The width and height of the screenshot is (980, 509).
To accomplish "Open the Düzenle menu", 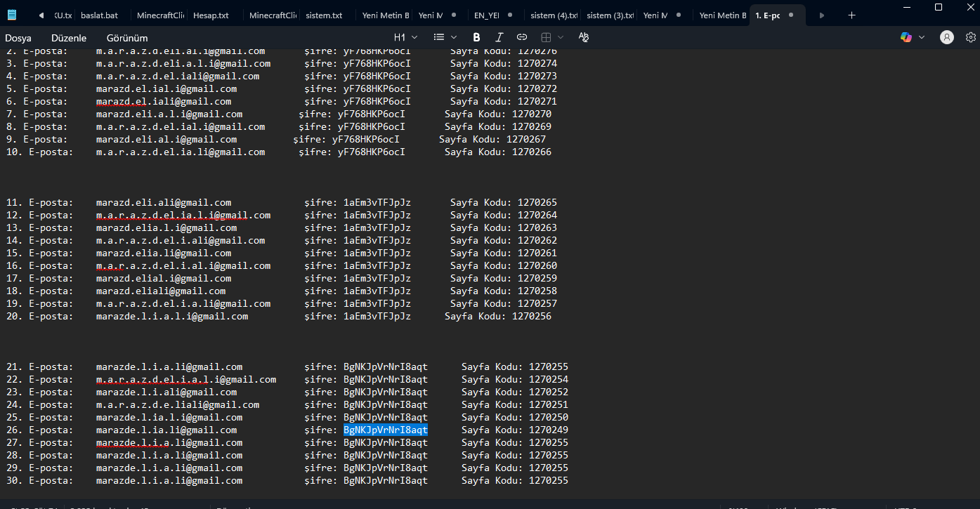I will coord(69,38).
